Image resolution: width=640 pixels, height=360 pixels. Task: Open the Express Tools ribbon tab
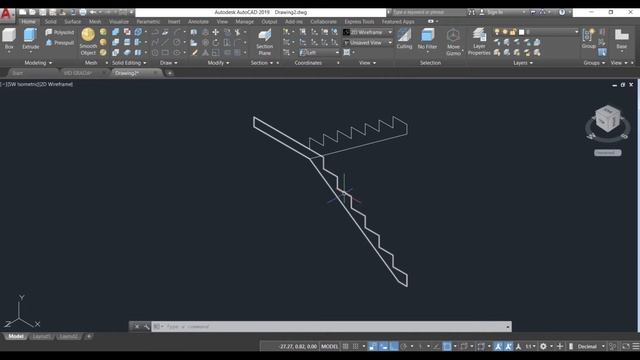359,22
